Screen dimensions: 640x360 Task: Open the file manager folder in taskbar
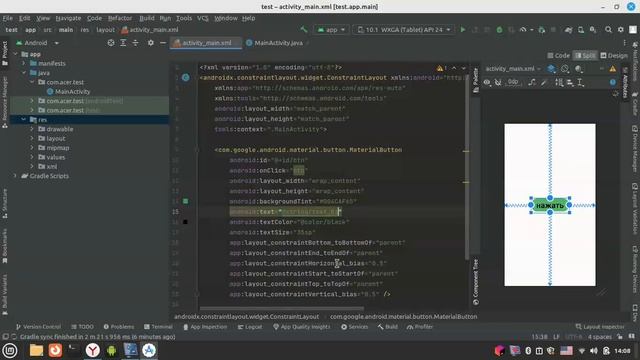(36, 350)
